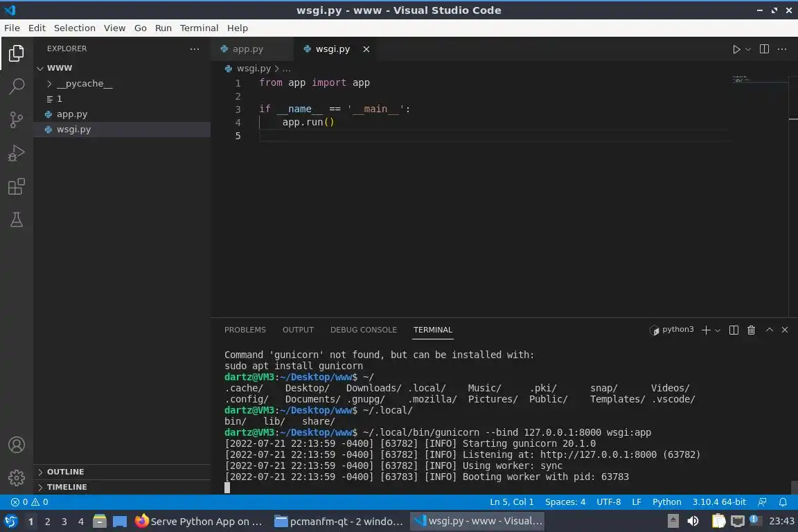
Task: Open run options dropdown beside play button
Action: click(747, 49)
